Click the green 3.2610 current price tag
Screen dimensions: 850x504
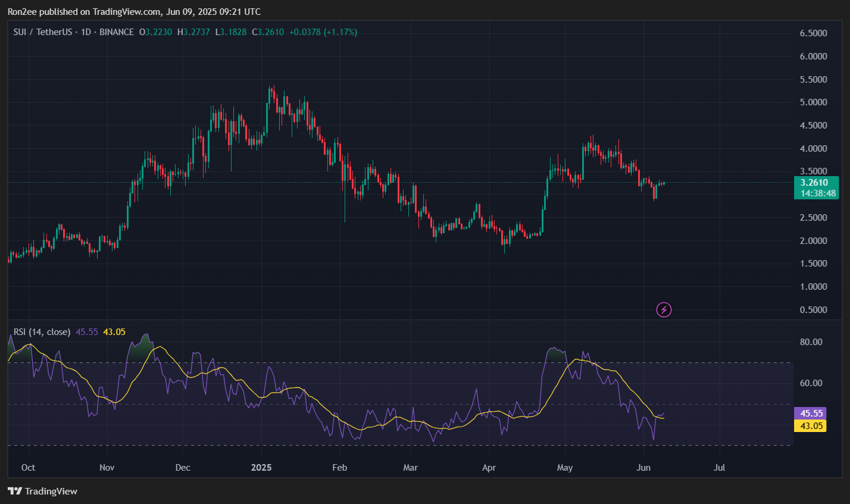tap(814, 183)
